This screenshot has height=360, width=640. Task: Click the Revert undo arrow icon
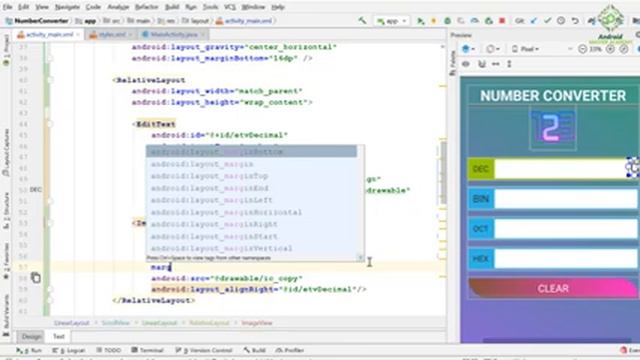575,21
